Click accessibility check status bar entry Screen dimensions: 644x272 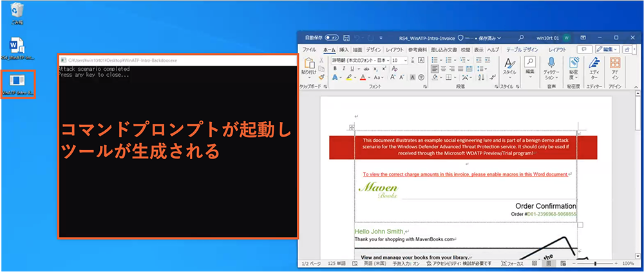click(459, 264)
